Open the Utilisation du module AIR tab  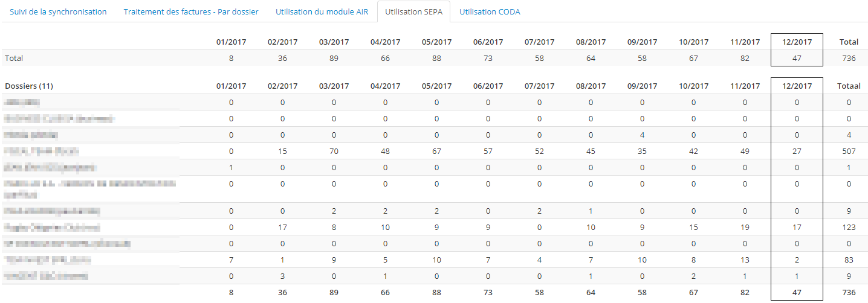coord(322,11)
